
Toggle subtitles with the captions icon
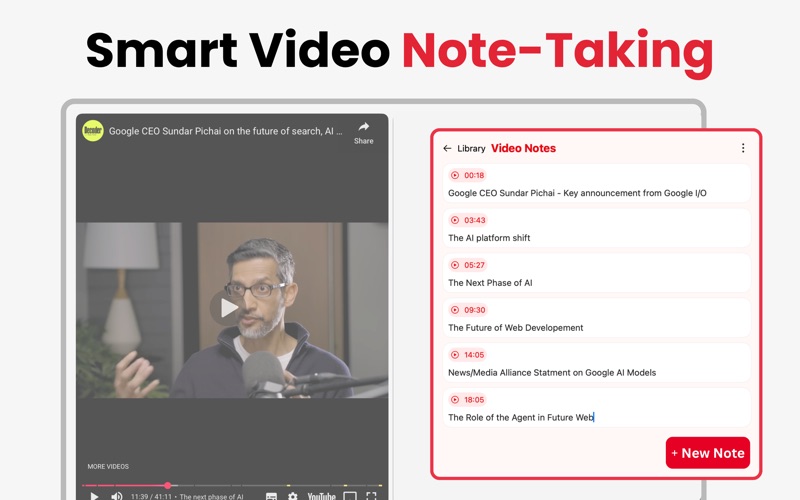tap(271, 496)
